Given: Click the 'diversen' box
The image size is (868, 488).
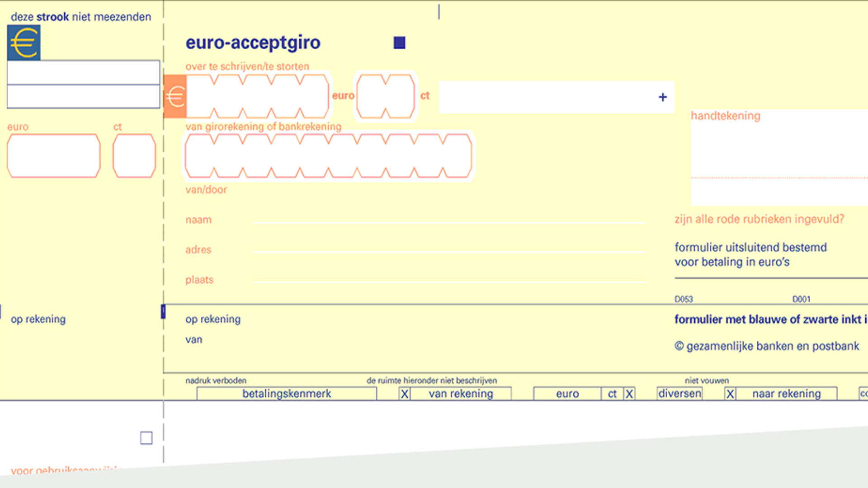Looking at the screenshot, I should tap(679, 394).
